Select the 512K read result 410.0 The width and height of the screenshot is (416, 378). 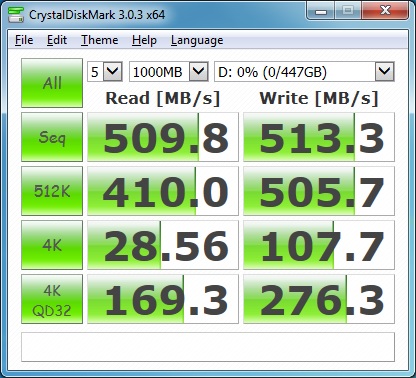pos(163,191)
